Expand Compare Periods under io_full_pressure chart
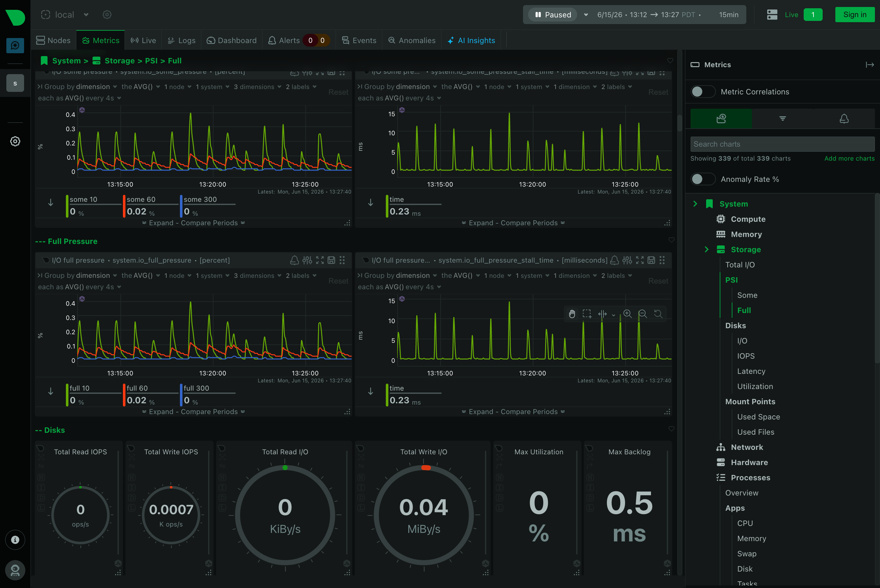The image size is (880, 588). 194,412
